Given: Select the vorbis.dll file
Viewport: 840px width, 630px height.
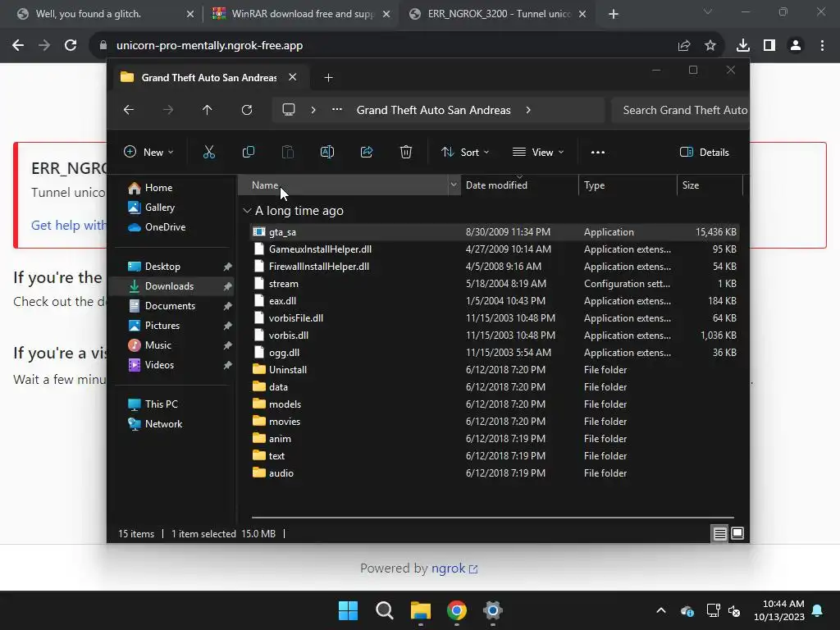Looking at the screenshot, I should coord(494,336).
